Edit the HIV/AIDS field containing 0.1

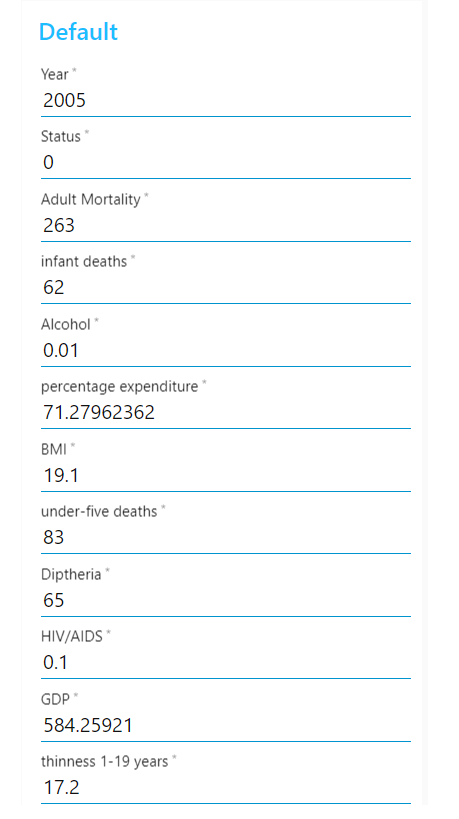tap(226, 662)
